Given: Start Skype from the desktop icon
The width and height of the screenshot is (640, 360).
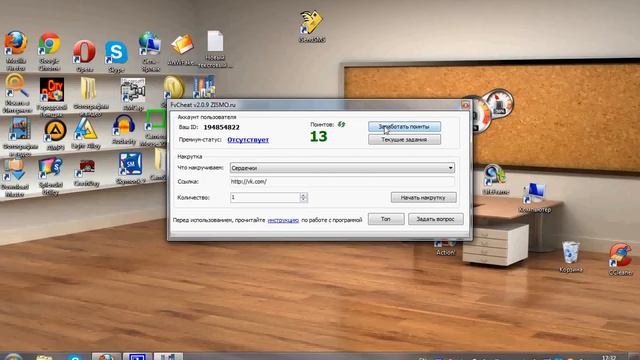Looking at the screenshot, I should pos(116,52).
